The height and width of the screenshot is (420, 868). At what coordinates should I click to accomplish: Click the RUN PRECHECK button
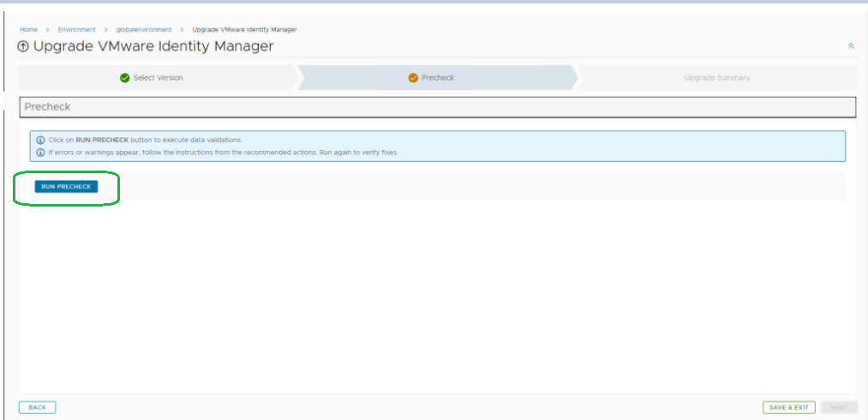pos(66,186)
